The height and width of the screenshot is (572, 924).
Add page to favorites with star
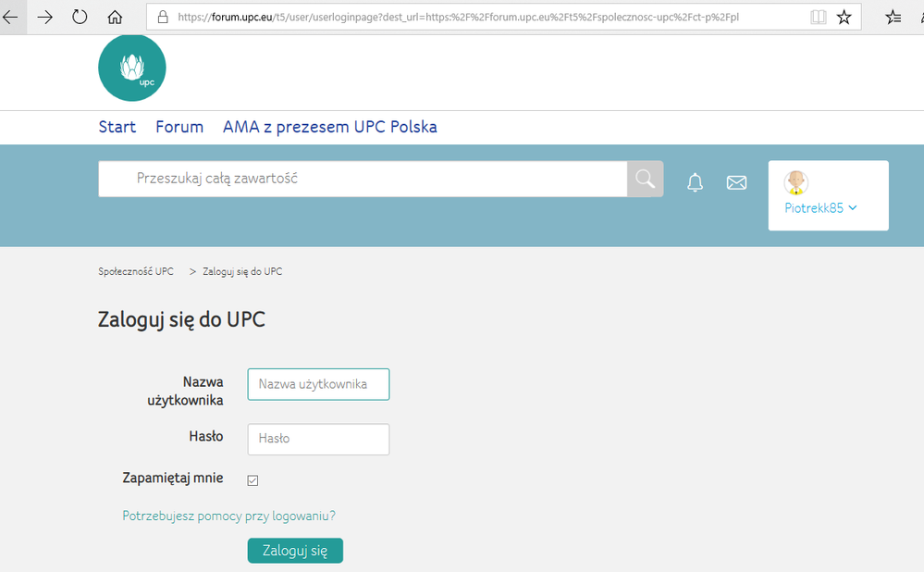pyautogui.click(x=844, y=17)
